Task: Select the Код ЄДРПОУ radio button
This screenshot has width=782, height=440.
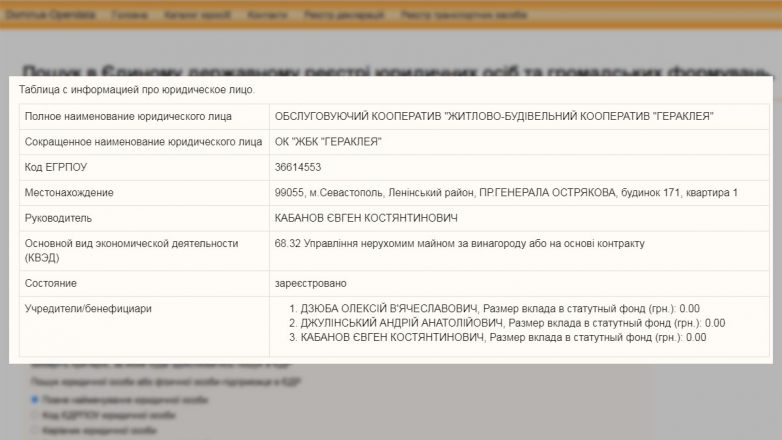Action: pos(36,415)
